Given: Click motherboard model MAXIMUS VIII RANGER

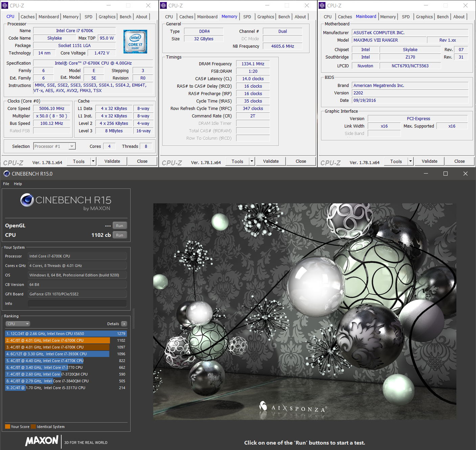Looking at the screenshot, I should click(389, 40).
